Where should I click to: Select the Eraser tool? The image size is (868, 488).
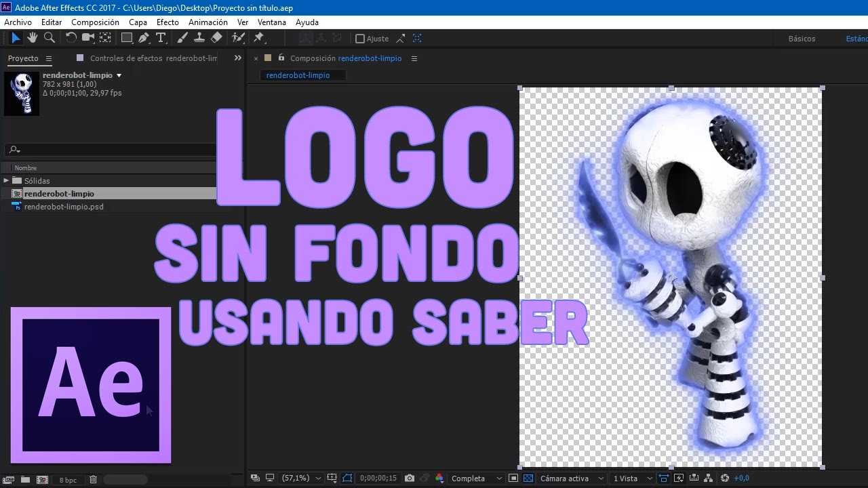pyautogui.click(x=216, y=38)
